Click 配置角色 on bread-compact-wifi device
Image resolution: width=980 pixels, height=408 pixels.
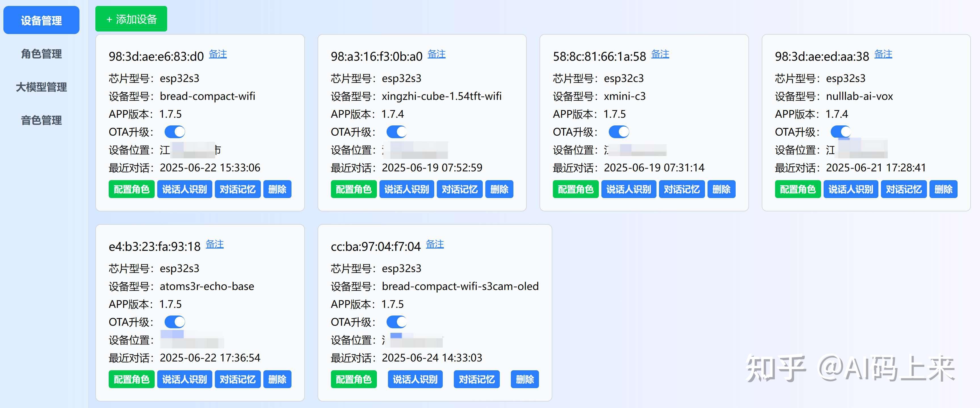pos(132,189)
